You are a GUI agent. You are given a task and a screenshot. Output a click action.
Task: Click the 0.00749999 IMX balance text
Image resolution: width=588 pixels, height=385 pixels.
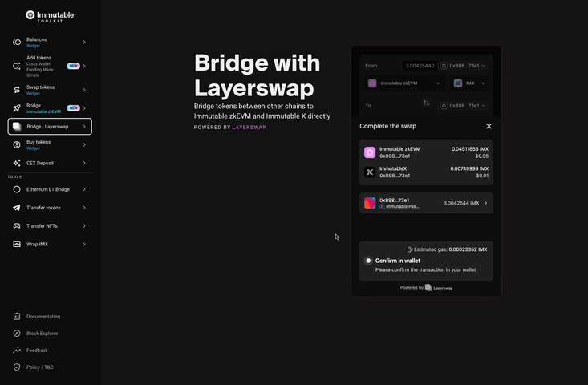coord(469,168)
